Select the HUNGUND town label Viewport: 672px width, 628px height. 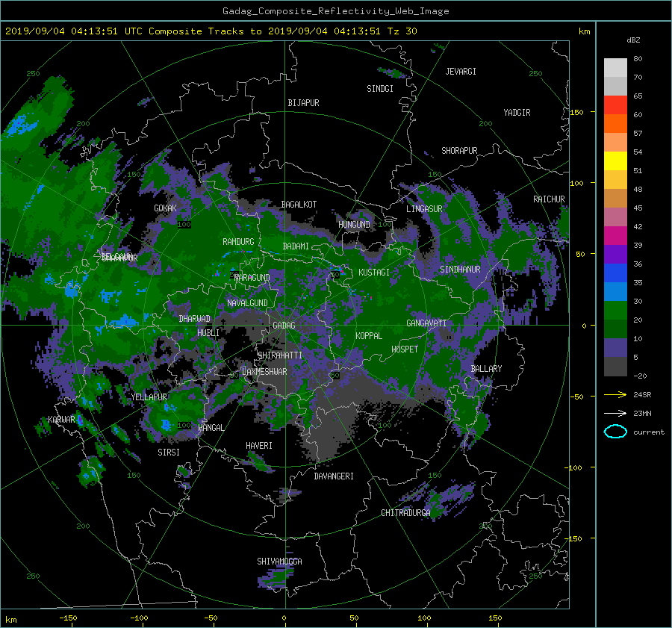pos(354,225)
